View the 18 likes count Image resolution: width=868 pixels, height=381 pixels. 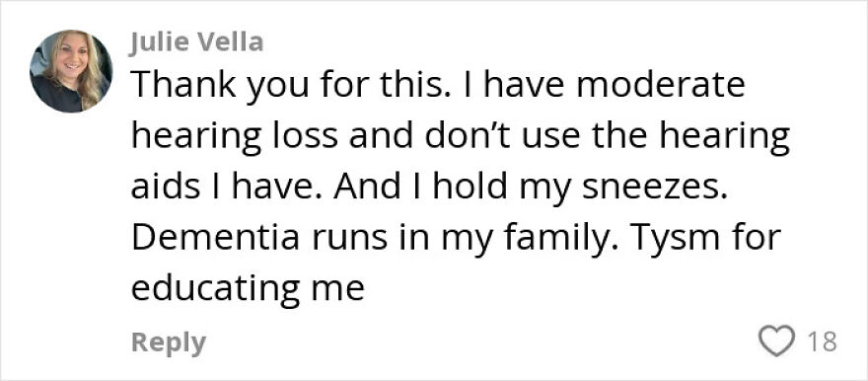822,342
